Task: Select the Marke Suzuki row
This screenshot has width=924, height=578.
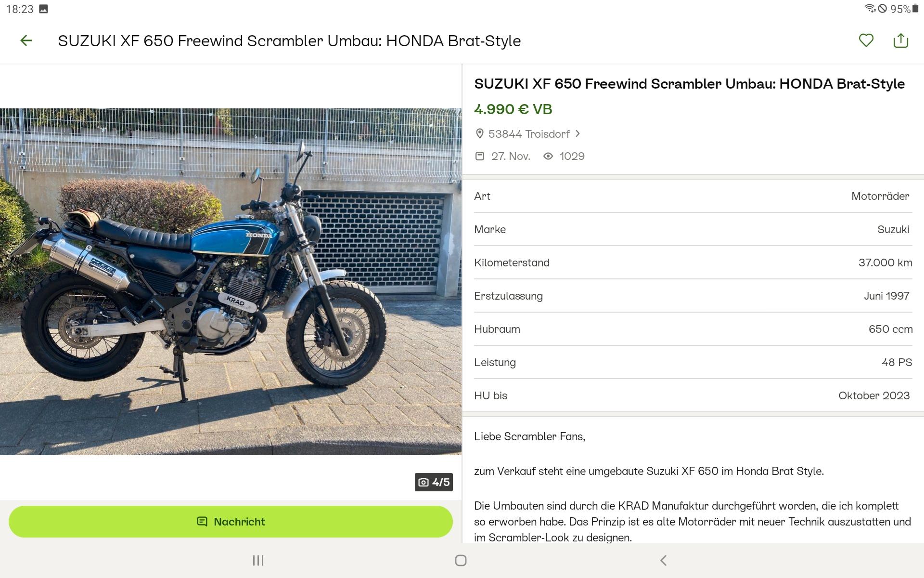Action: pyautogui.click(x=692, y=229)
